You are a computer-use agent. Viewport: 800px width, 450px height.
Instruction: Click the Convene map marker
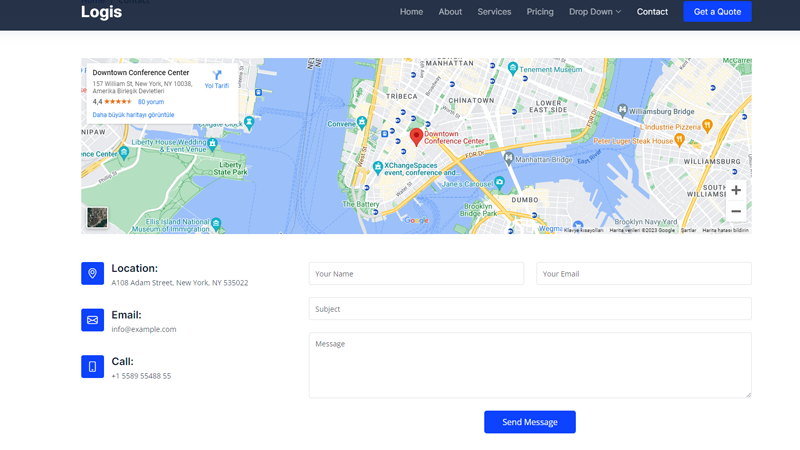click(362, 122)
